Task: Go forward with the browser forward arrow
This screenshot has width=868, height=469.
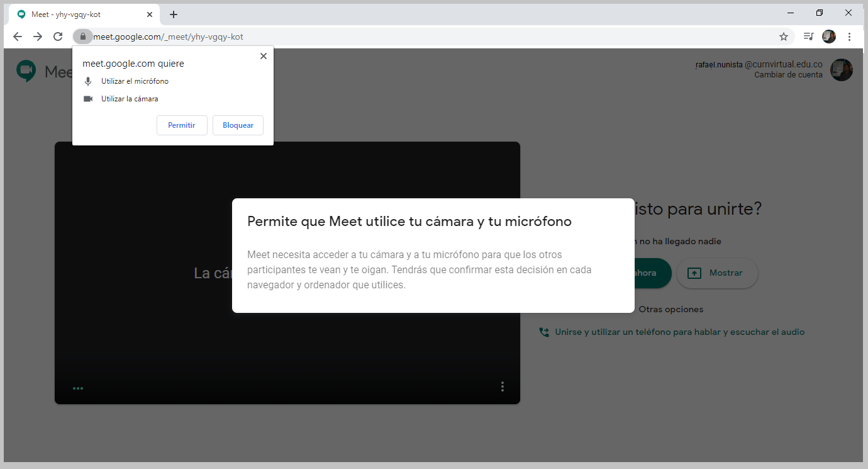Action: (x=38, y=37)
